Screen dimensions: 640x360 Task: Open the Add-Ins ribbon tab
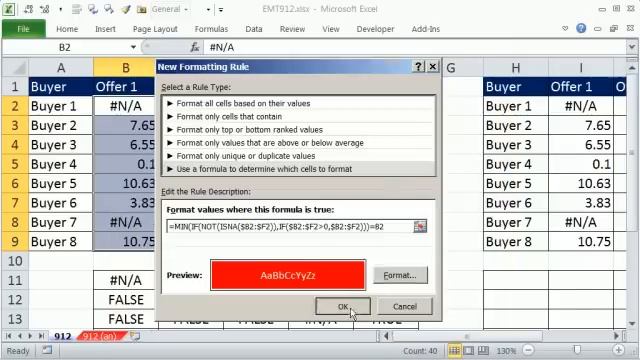point(426,29)
